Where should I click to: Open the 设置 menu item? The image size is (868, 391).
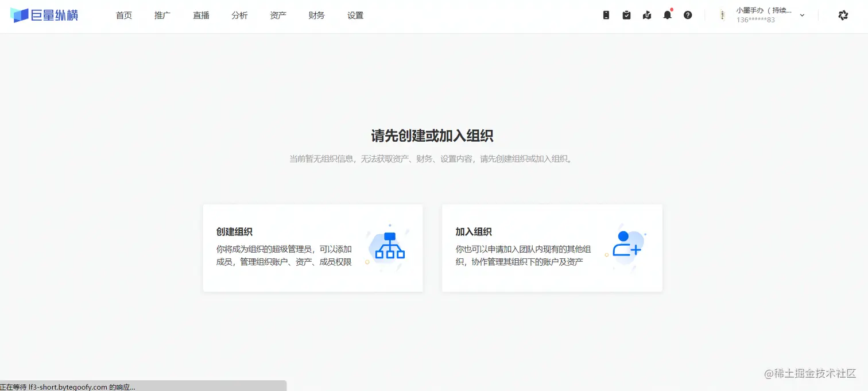(355, 16)
